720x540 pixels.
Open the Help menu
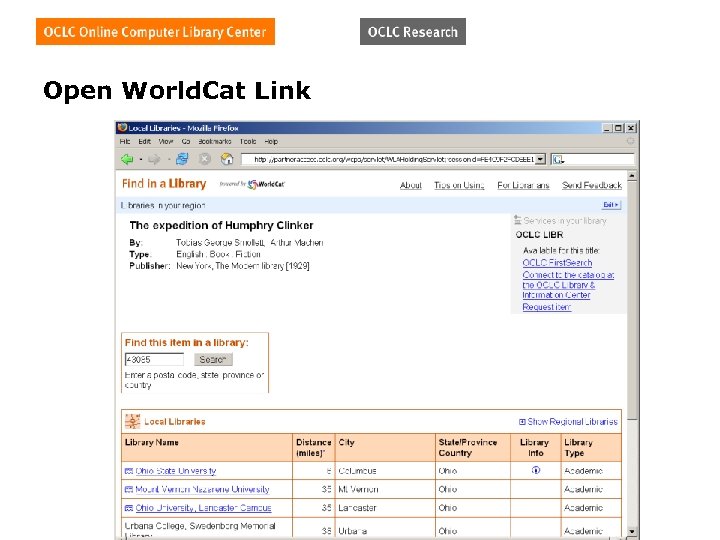tap(271, 141)
